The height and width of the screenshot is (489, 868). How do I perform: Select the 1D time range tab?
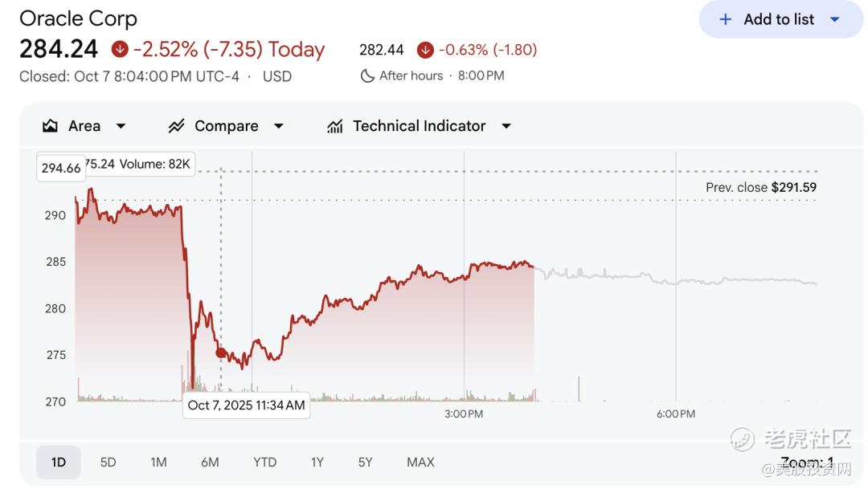(59, 462)
